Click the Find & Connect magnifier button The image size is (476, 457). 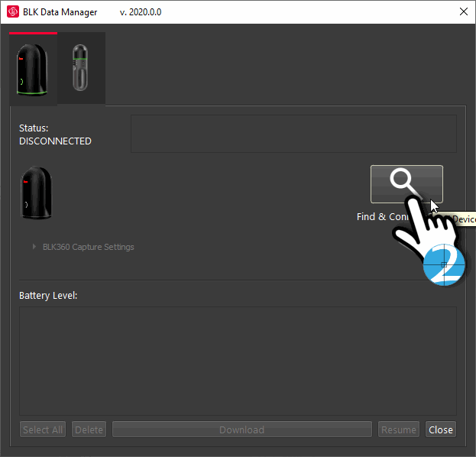coord(406,184)
